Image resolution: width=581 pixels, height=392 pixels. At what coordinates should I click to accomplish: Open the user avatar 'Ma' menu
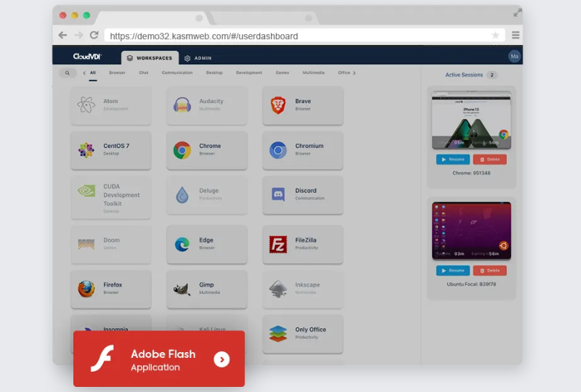514,57
